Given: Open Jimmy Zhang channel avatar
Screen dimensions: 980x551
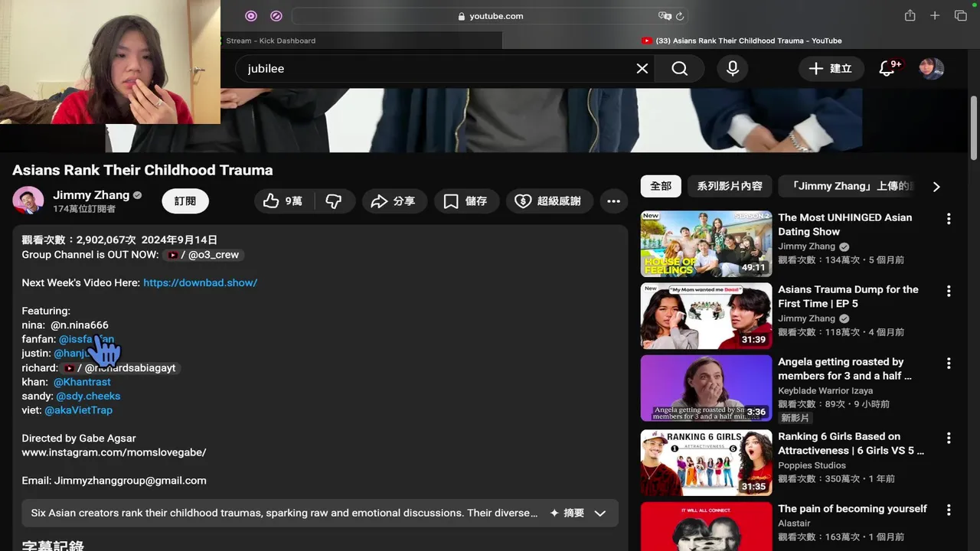Looking at the screenshot, I should tap(28, 201).
